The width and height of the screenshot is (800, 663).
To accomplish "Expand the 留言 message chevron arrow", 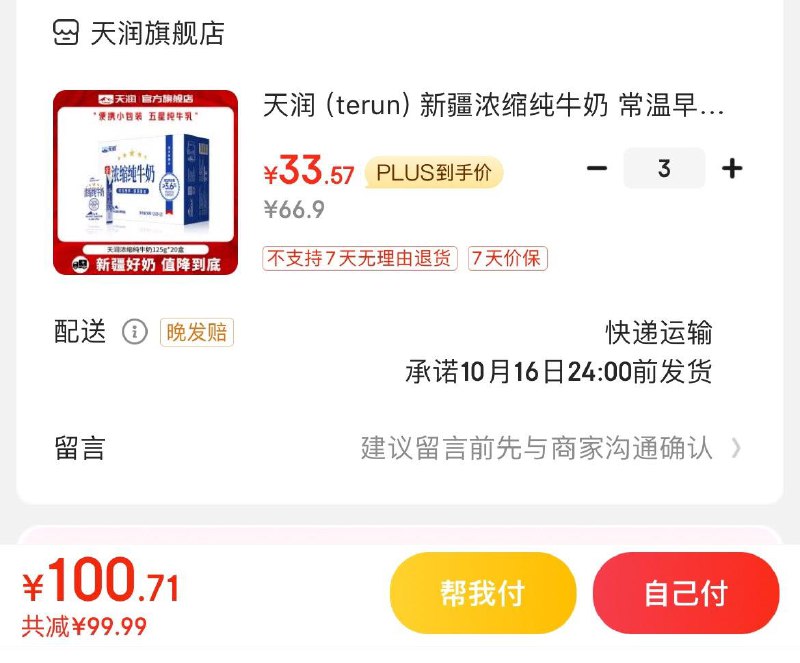I will [x=736, y=448].
